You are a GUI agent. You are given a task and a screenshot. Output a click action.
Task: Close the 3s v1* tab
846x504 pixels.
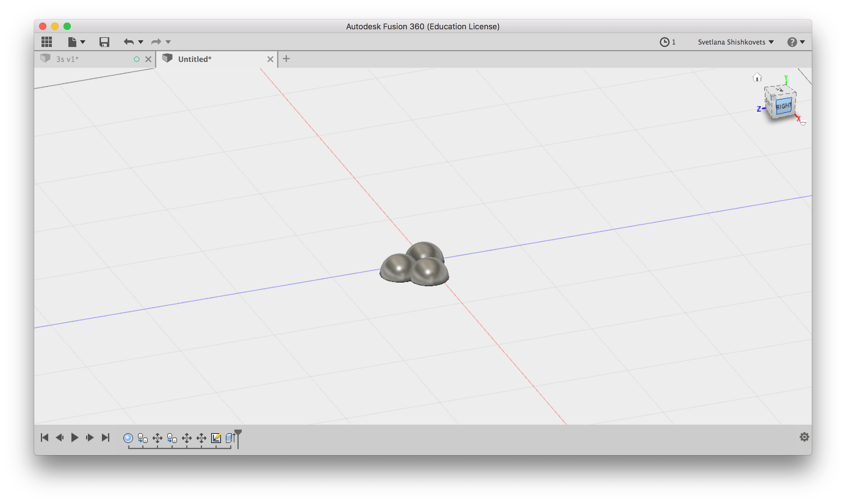[148, 59]
